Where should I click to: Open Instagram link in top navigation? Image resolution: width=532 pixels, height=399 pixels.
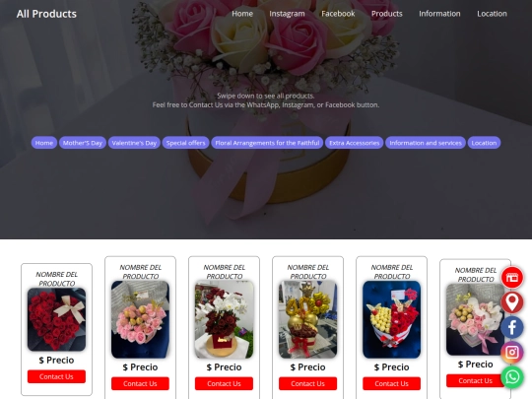pos(287,14)
